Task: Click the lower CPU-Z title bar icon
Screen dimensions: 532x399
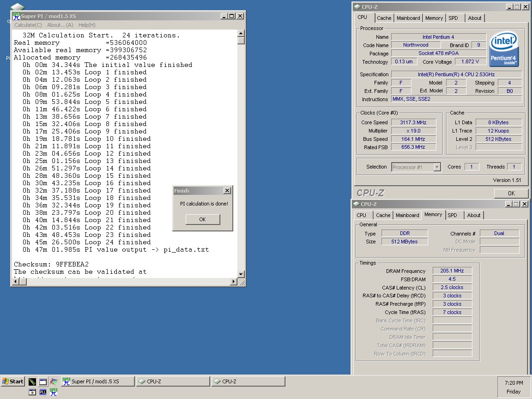Action: (x=356, y=204)
